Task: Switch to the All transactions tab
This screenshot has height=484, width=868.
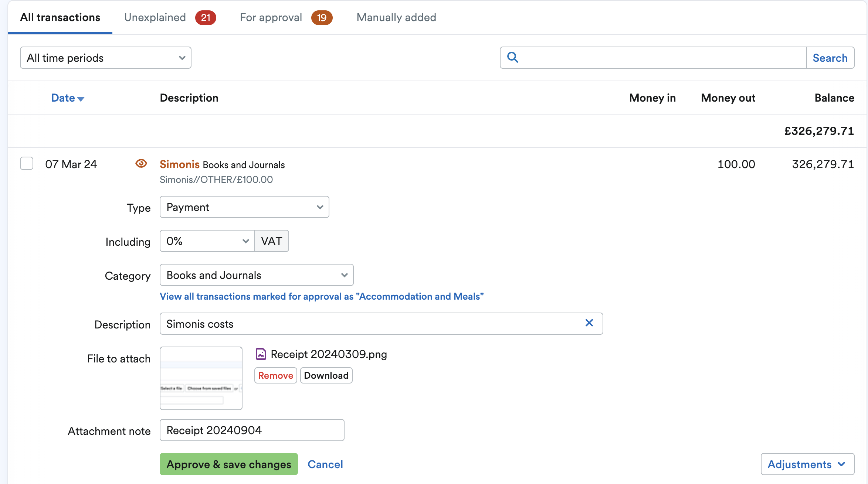Action: click(60, 17)
